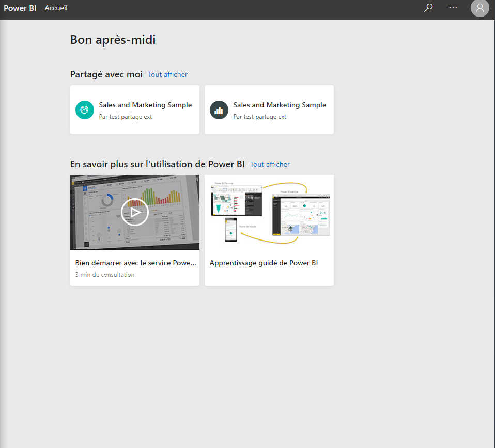Click the 'Bon après-midi' greeting heading
The image size is (495, 448).
pyautogui.click(x=113, y=40)
